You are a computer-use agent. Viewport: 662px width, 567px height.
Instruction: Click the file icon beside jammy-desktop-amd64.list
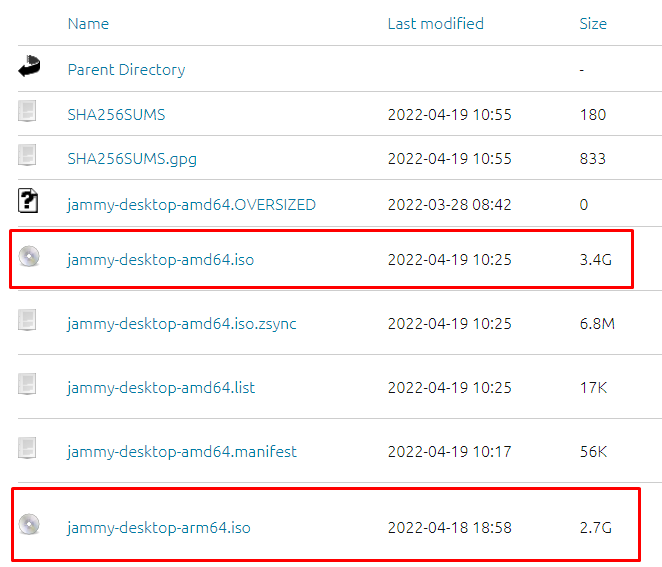(27, 384)
